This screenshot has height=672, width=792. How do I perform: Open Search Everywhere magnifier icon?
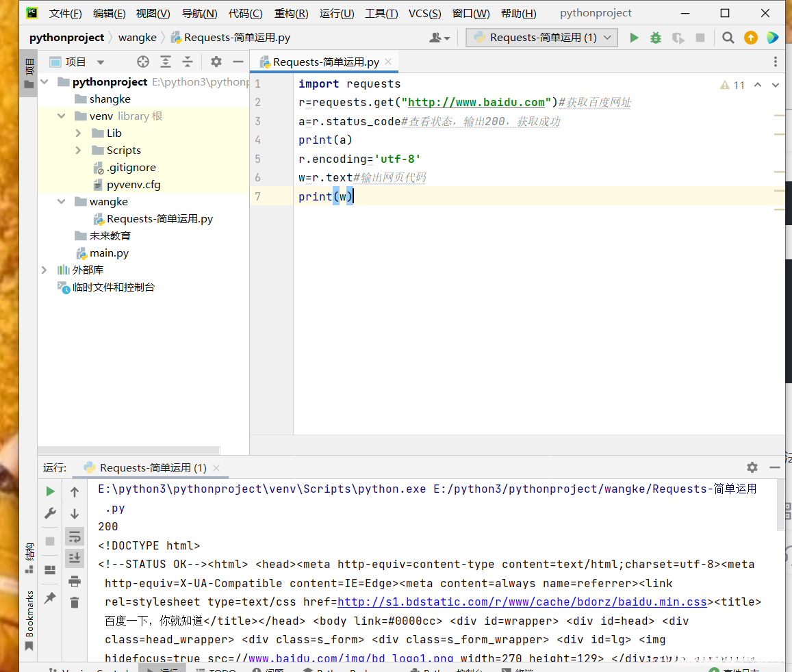(x=728, y=38)
